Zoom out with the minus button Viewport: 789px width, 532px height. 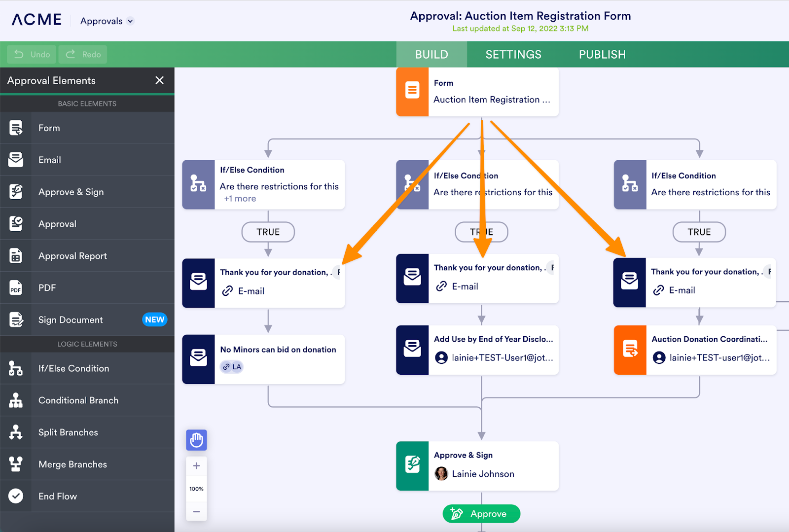[x=196, y=511]
